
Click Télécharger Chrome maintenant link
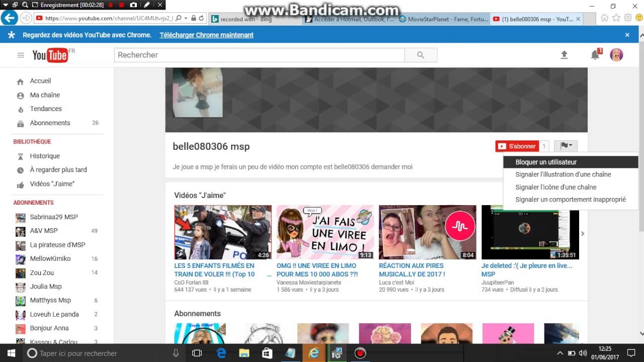tap(206, 35)
